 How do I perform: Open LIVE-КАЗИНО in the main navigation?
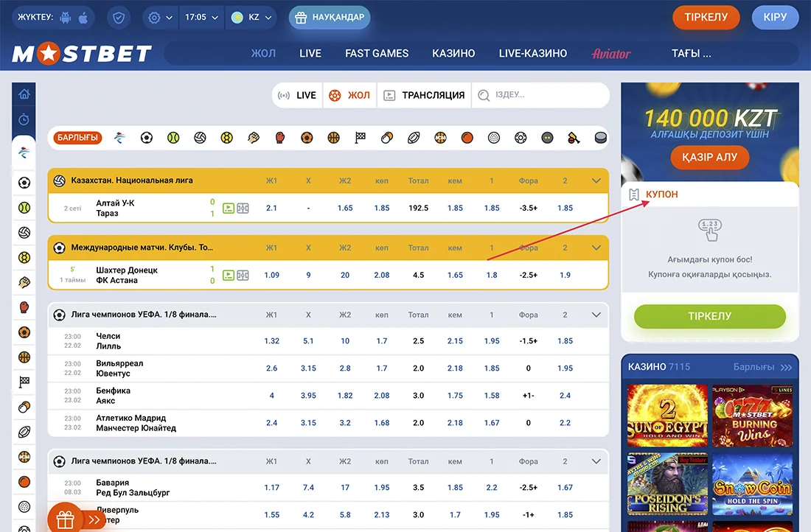click(533, 53)
